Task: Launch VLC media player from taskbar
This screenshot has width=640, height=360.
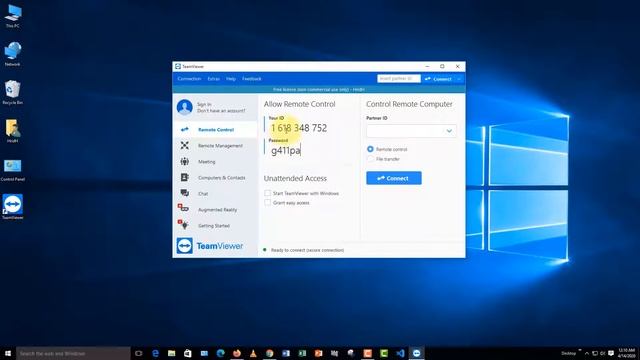Action: (253, 353)
